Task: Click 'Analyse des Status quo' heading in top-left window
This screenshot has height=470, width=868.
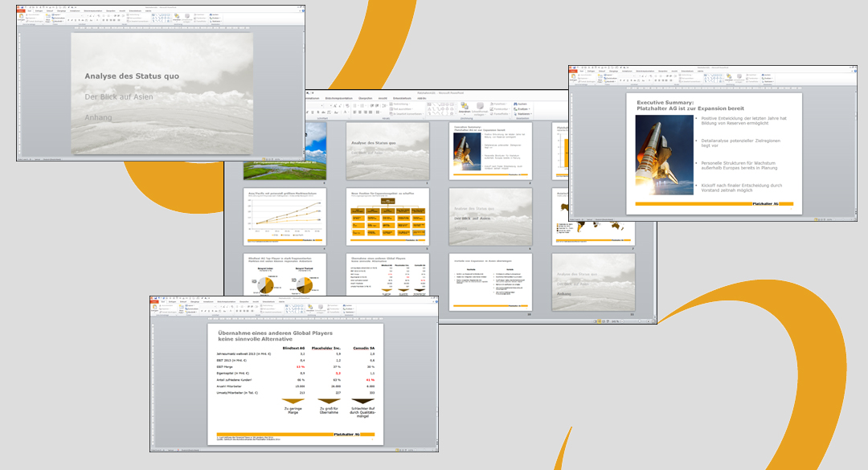Action: (x=132, y=76)
